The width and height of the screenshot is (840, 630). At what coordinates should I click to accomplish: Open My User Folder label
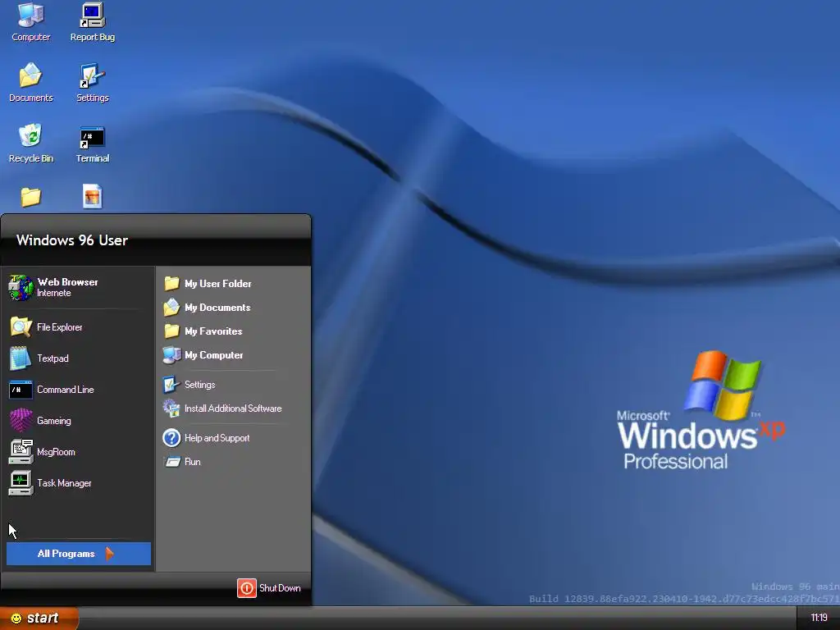click(218, 283)
